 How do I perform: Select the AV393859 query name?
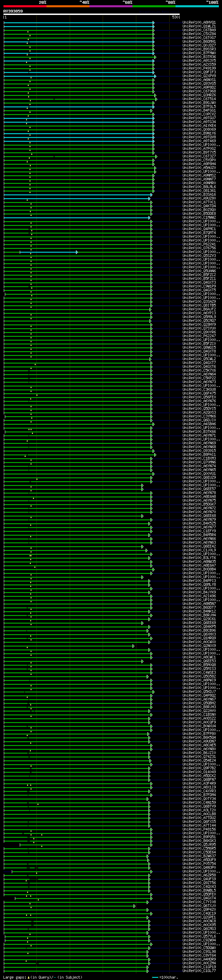point(13,11)
